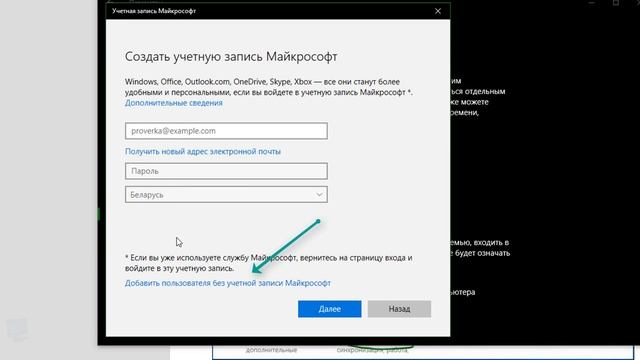
Task: Click Получить новый адрес электронной почты link
Action: coord(203,151)
